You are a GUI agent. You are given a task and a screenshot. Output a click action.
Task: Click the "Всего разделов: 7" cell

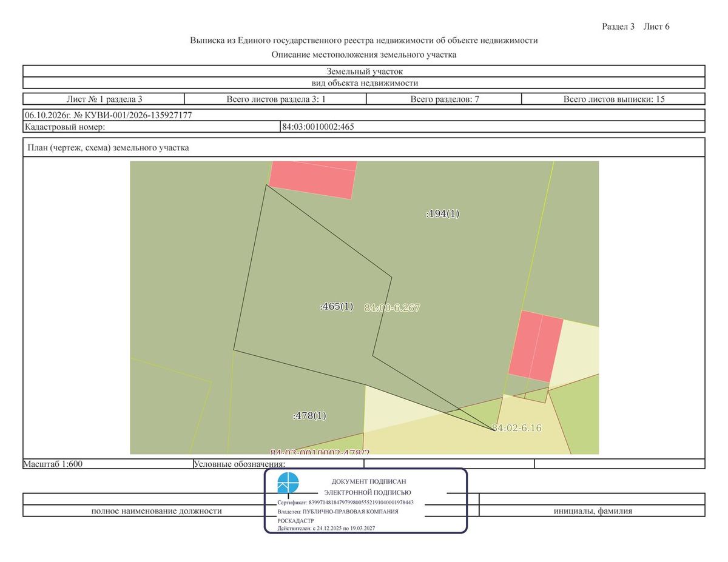pos(445,99)
